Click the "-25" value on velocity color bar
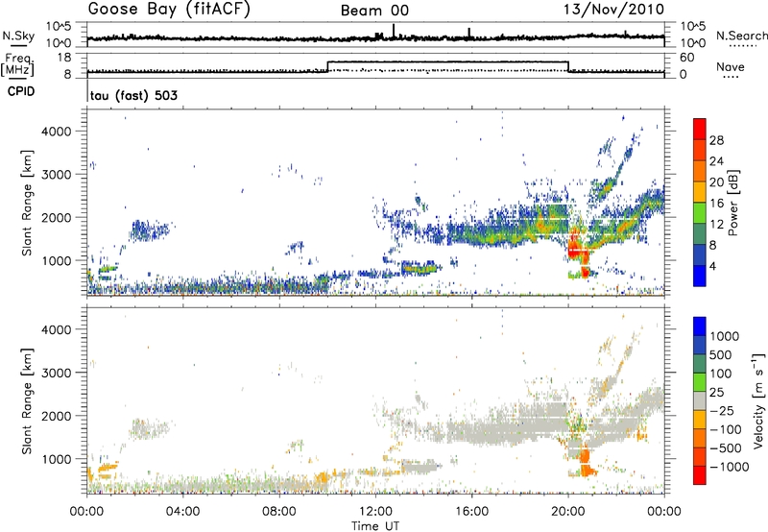The height and width of the screenshot is (532, 768). point(722,411)
